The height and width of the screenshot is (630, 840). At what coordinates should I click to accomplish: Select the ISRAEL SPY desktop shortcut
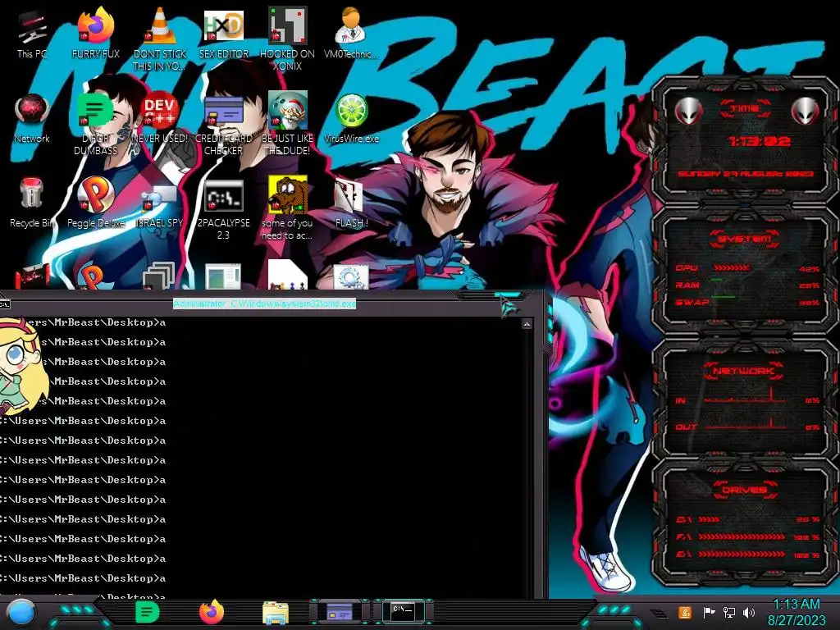pos(160,206)
